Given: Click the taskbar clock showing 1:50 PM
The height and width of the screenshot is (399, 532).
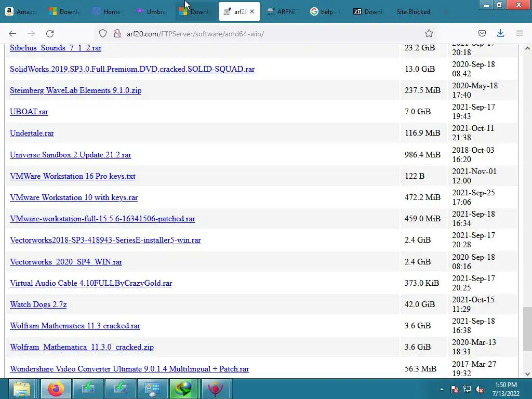Looking at the screenshot, I should click(506, 389).
